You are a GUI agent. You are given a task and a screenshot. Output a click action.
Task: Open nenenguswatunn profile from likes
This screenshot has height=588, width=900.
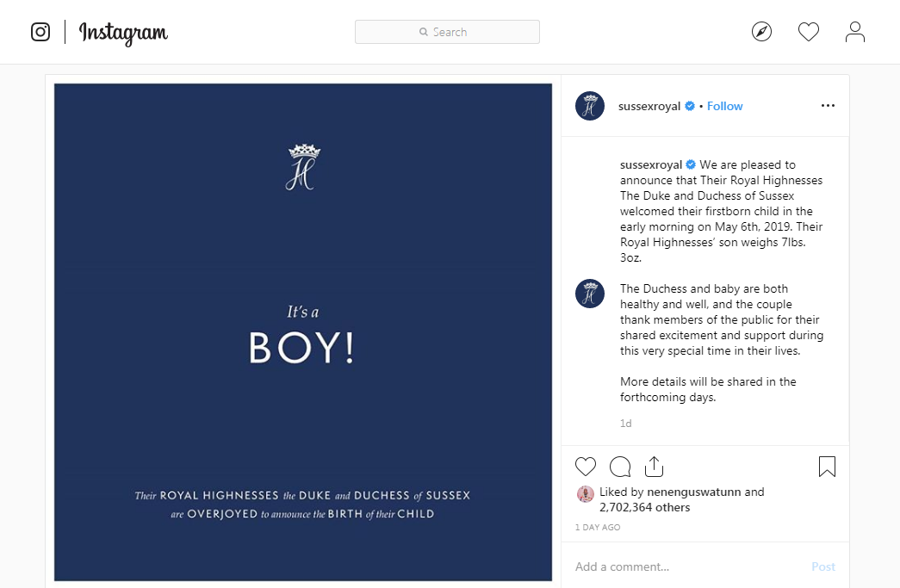[x=694, y=492]
